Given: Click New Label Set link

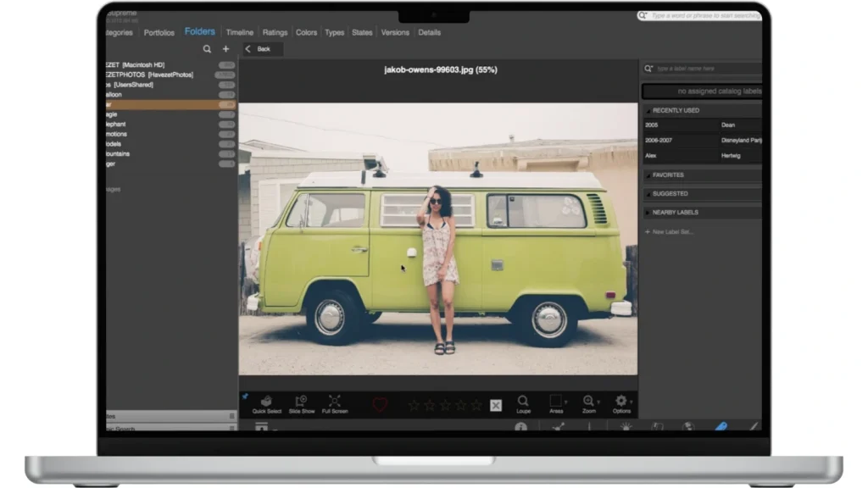Looking at the screenshot, I should [670, 231].
